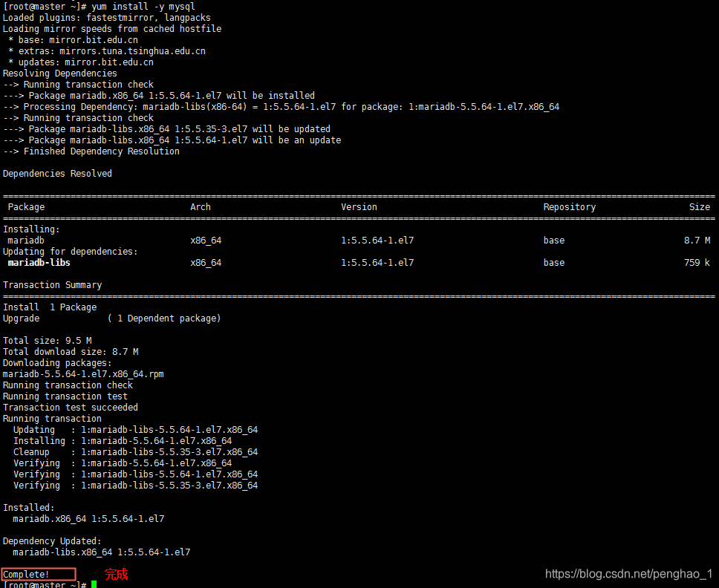Click the 'Dependencies Resolved' line

click(57, 174)
